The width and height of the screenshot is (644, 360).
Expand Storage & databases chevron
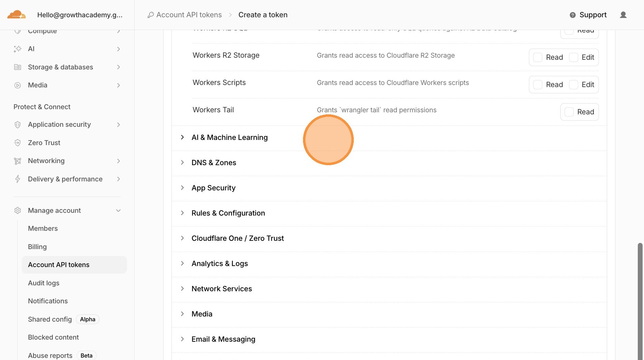click(118, 67)
